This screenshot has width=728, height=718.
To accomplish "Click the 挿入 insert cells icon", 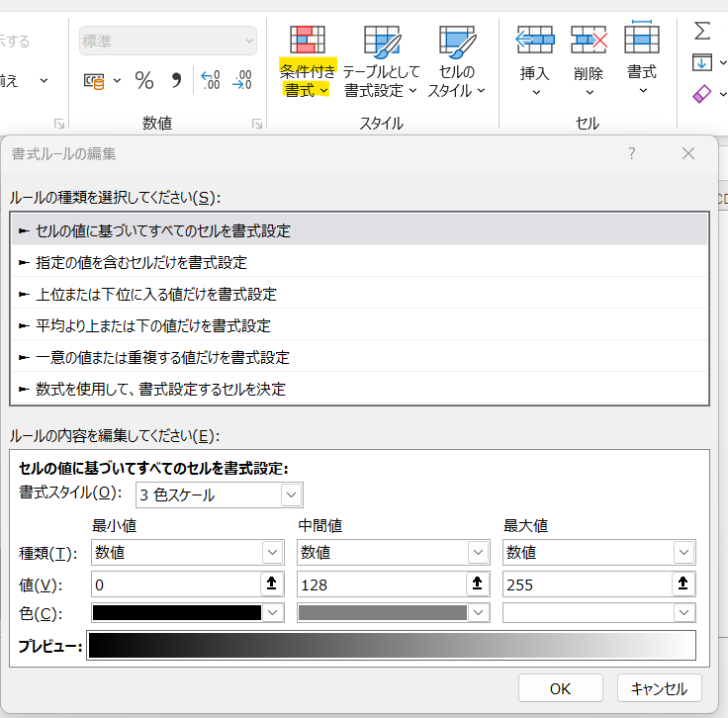I will point(535,41).
